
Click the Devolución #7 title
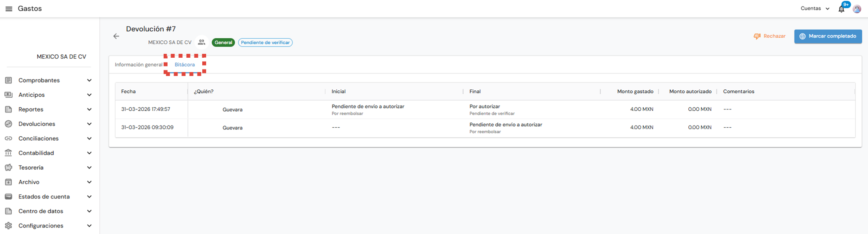tap(151, 29)
